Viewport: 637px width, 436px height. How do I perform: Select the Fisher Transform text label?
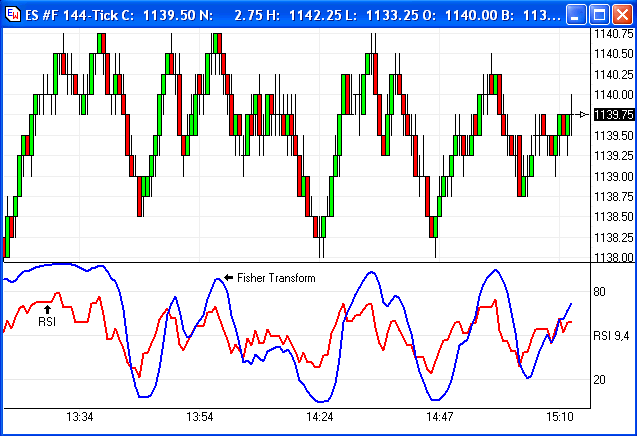[x=276, y=278]
